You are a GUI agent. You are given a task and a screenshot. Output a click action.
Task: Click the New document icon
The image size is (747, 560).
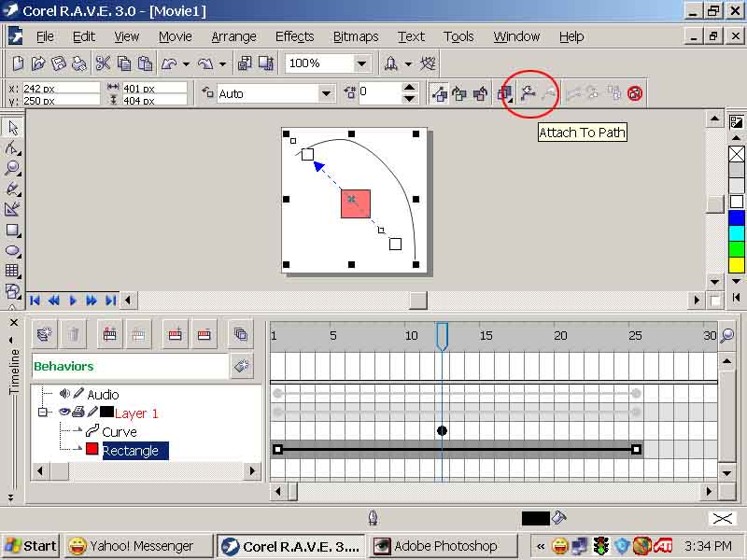pos(18,63)
